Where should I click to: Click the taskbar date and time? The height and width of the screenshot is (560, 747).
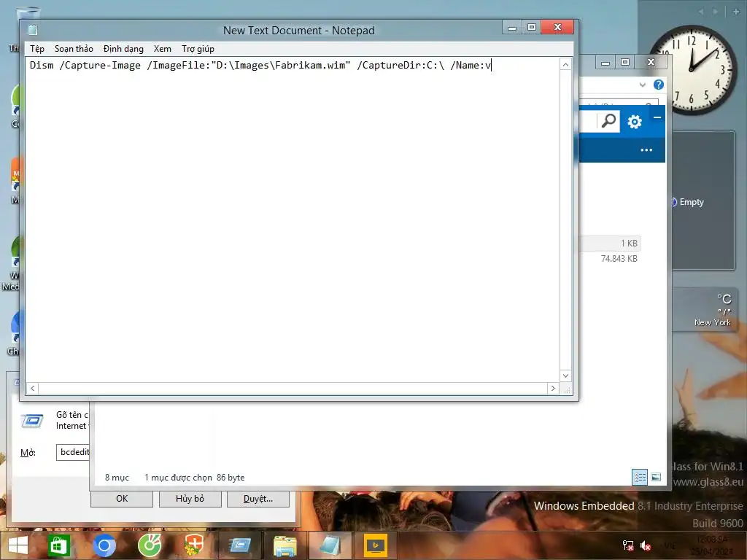[x=712, y=545]
